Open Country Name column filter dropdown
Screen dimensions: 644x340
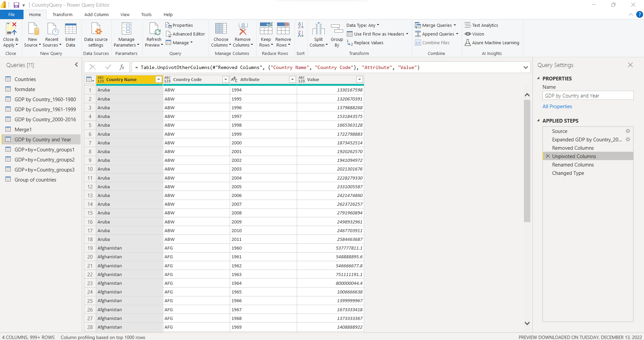159,79
